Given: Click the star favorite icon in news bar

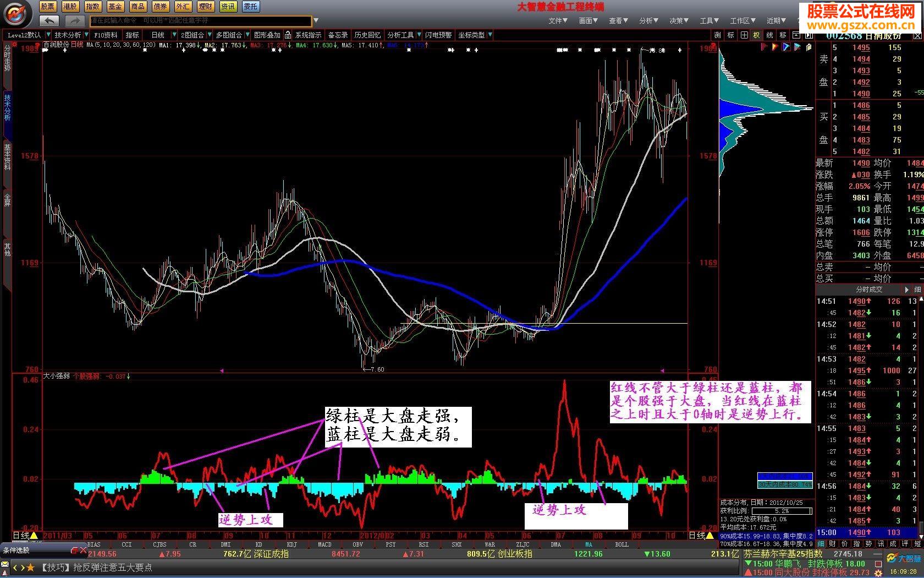Looking at the screenshot, I should coord(30,568).
